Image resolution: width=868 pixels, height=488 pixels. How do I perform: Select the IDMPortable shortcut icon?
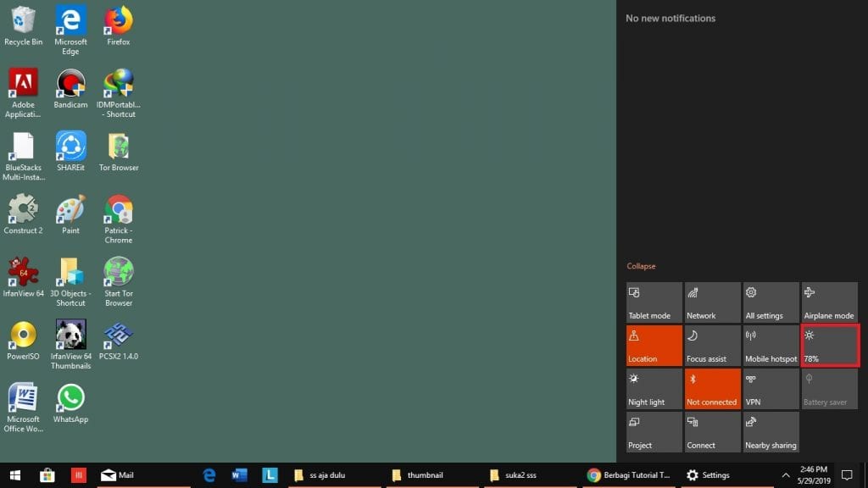pyautogui.click(x=119, y=93)
